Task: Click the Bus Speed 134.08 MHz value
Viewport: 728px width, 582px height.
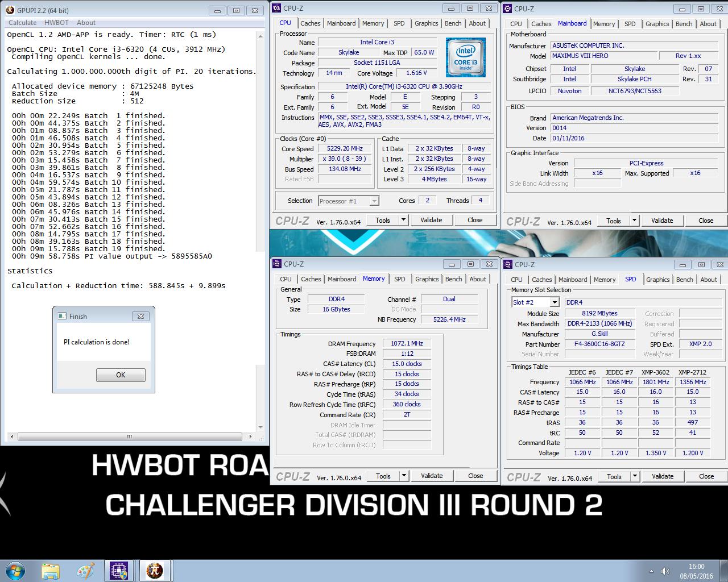Action: 345,169
